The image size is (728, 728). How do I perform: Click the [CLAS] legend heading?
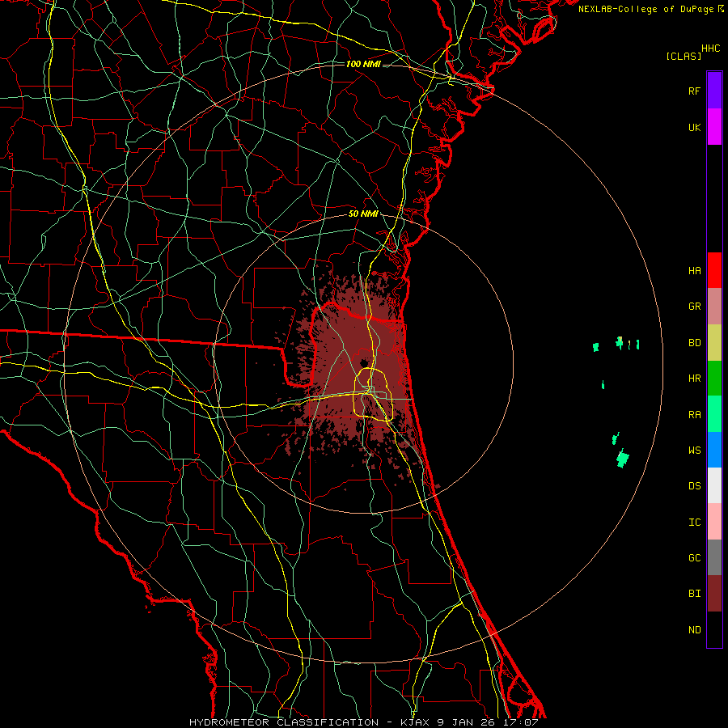pyautogui.click(x=684, y=56)
